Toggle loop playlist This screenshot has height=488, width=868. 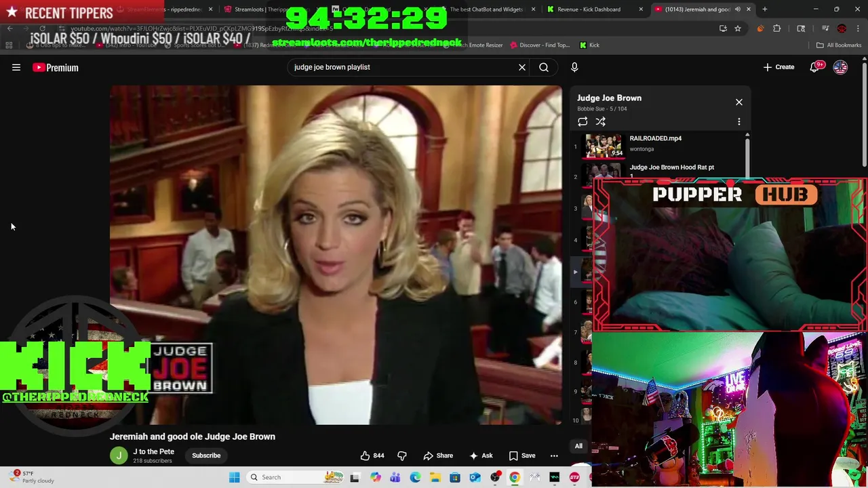pos(583,121)
